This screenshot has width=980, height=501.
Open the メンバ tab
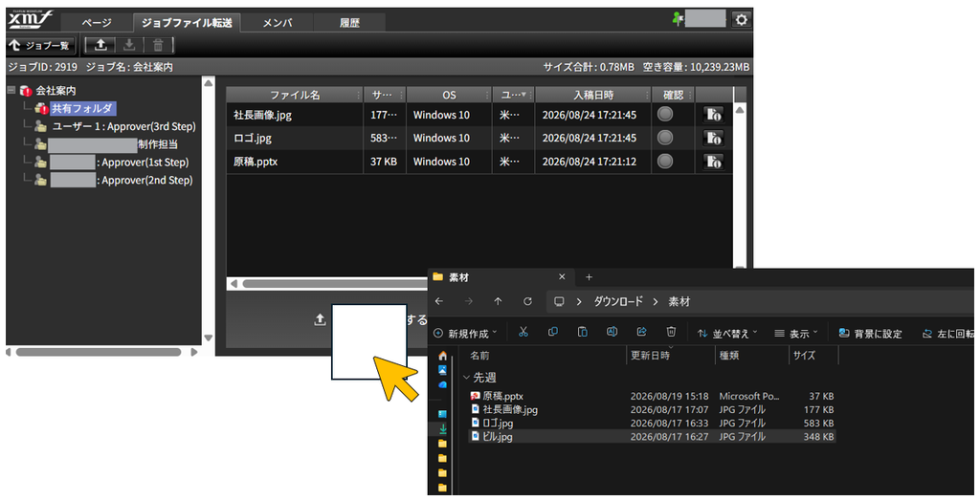(278, 23)
